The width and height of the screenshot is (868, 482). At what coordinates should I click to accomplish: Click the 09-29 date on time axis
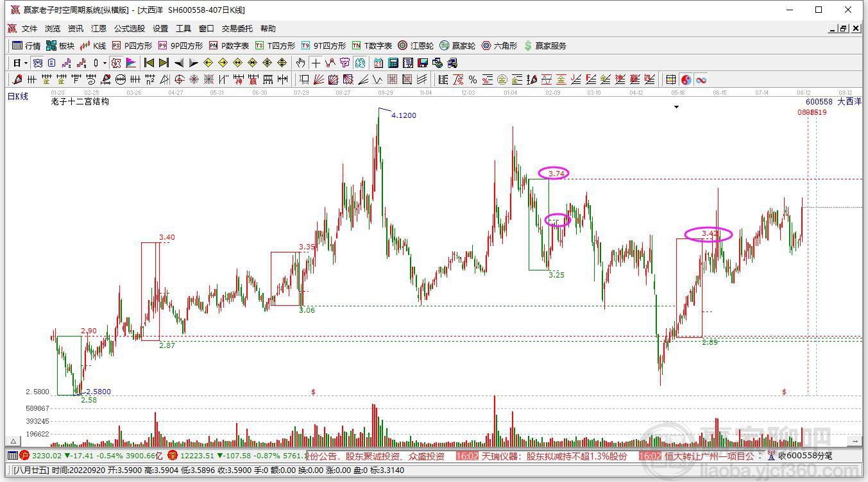point(385,92)
